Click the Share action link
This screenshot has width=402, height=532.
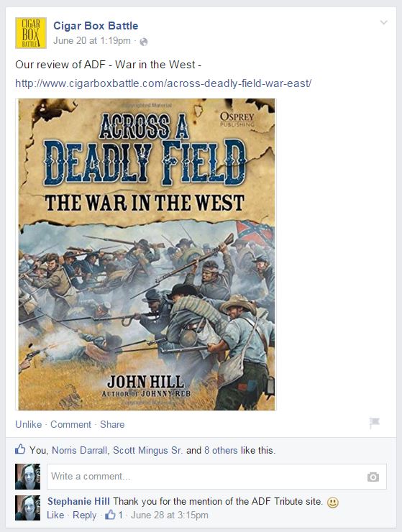[112, 424]
